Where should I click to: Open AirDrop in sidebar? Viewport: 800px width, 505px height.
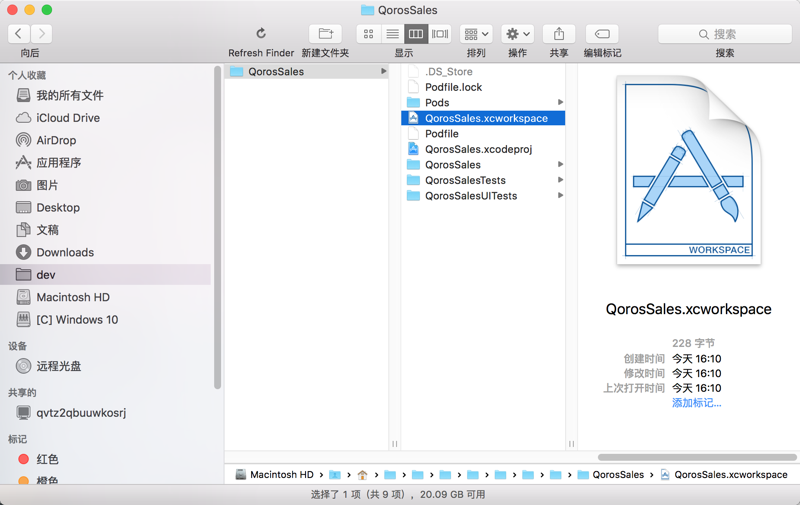click(x=106, y=140)
